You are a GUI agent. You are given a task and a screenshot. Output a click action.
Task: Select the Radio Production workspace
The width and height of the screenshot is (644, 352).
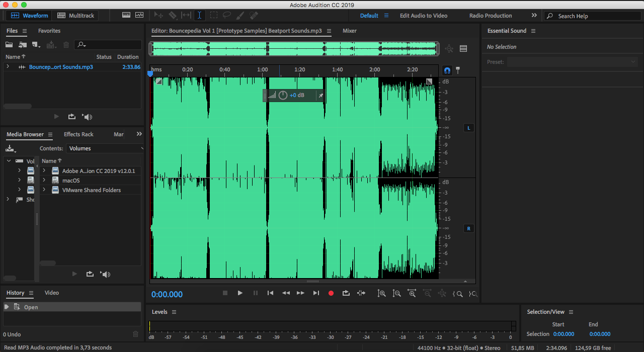490,16
